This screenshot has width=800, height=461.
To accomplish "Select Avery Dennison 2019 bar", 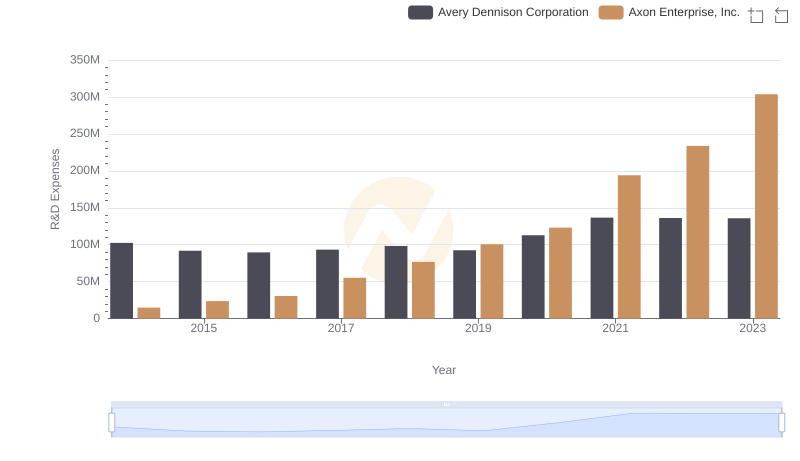I will 464,284.
